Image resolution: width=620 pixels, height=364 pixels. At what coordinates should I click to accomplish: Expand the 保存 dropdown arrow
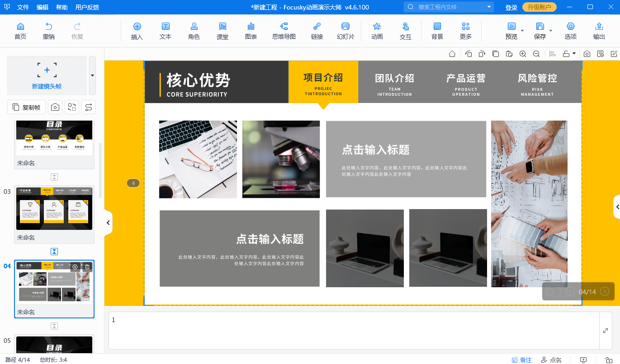(x=551, y=31)
